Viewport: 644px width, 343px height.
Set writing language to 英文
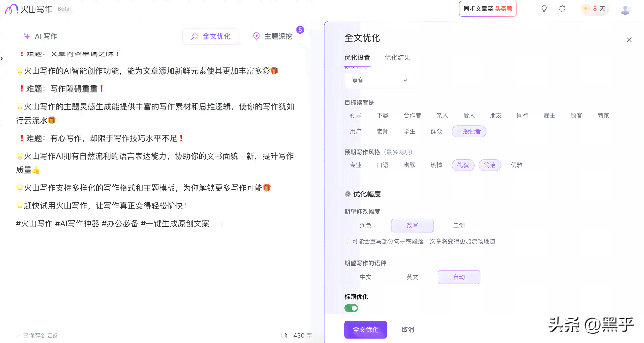(x=412, y=277)
